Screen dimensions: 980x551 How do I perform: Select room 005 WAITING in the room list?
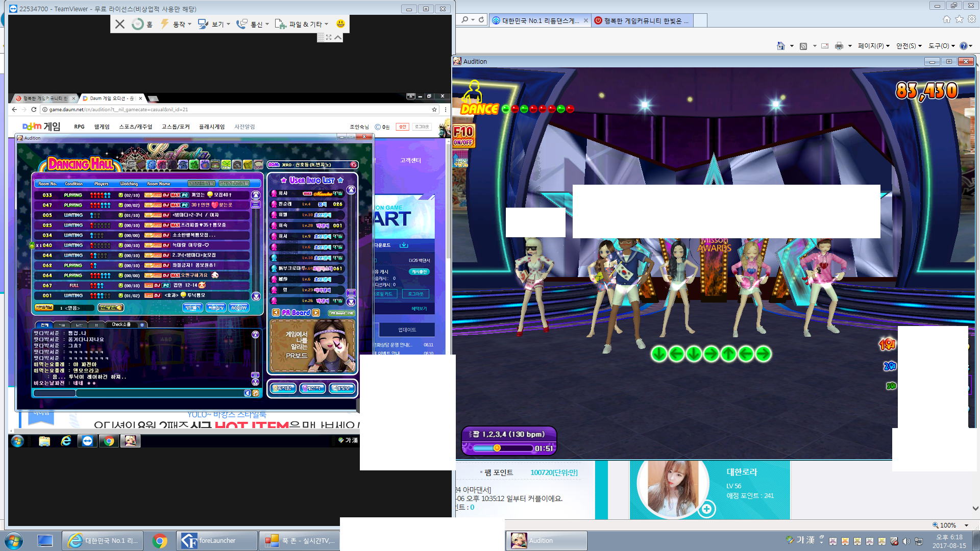coord(141,215)
